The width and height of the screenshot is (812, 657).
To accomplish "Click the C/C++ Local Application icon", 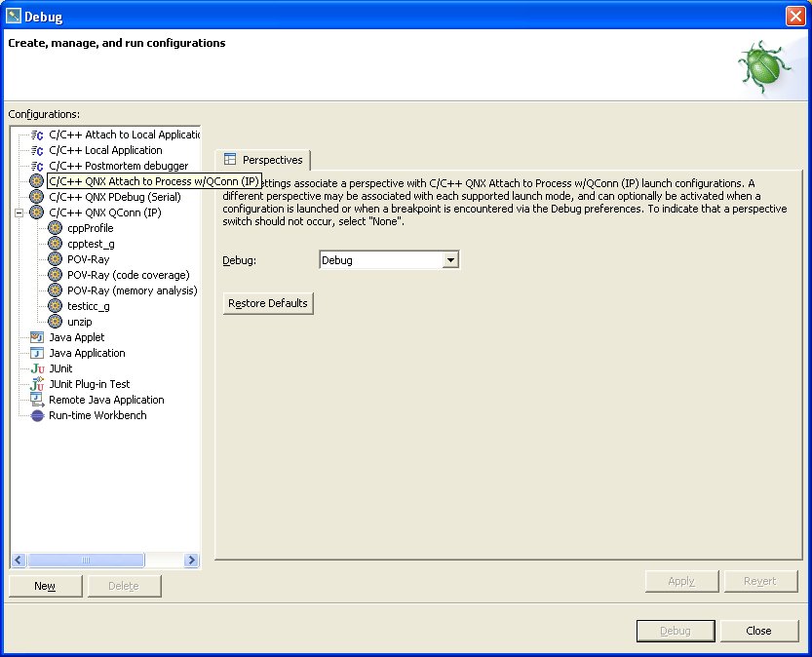I will click(37, 150).
